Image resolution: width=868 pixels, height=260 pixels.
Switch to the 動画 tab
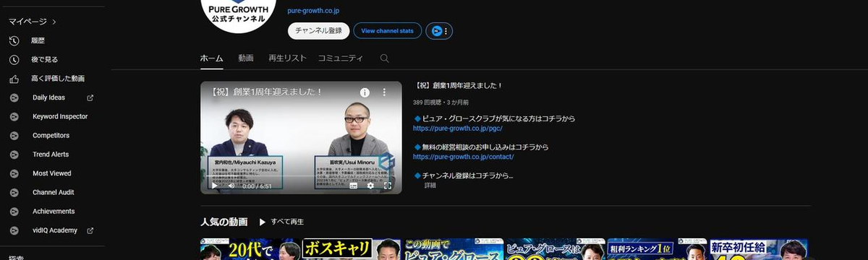coord(246,58)
